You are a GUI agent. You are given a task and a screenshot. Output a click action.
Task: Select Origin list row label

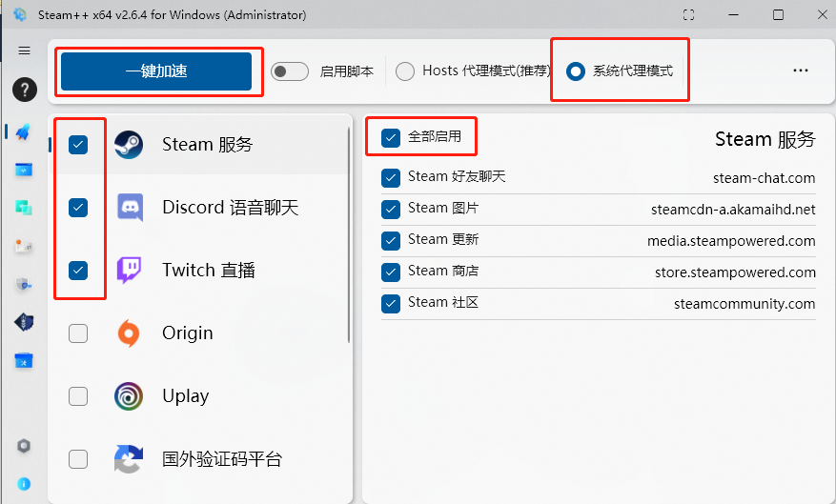[x=188, y=333]
